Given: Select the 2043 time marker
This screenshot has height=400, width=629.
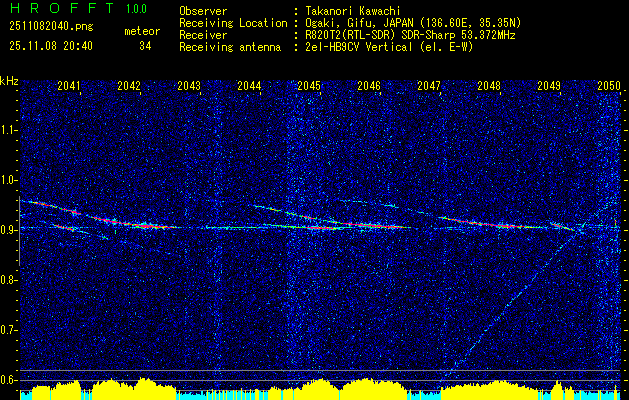Looking at the screenshot, I should pos(189,87).
